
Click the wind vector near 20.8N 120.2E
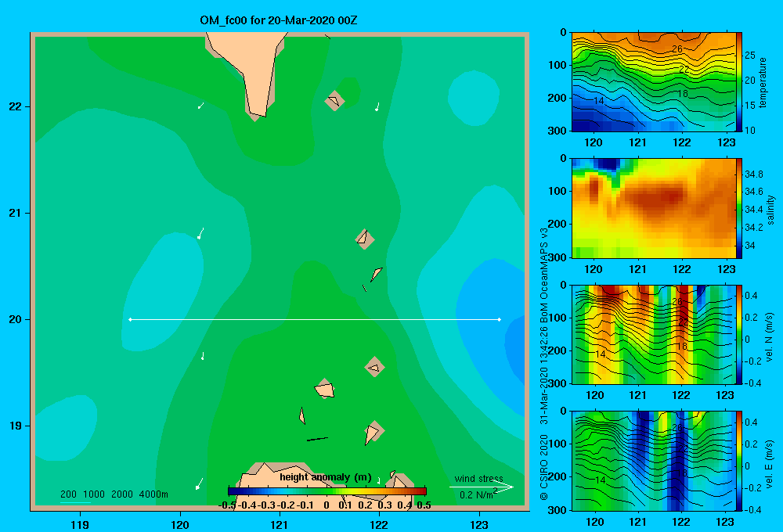coord(200,233)
